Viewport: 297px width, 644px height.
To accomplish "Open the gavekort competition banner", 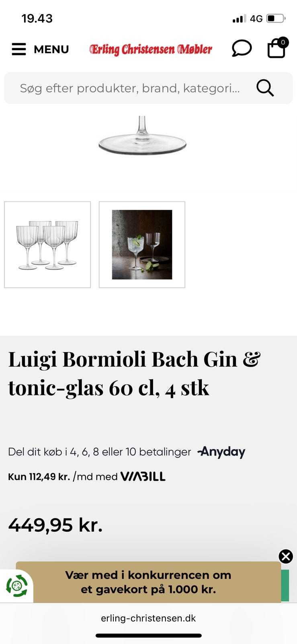I will (x=148, y=582).
